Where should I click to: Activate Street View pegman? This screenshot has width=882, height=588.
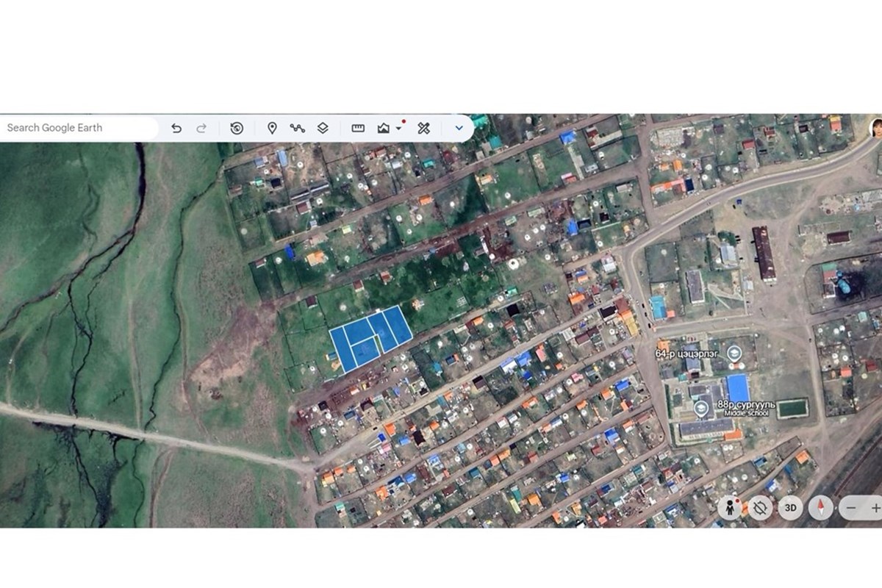[x=730, y=508]
